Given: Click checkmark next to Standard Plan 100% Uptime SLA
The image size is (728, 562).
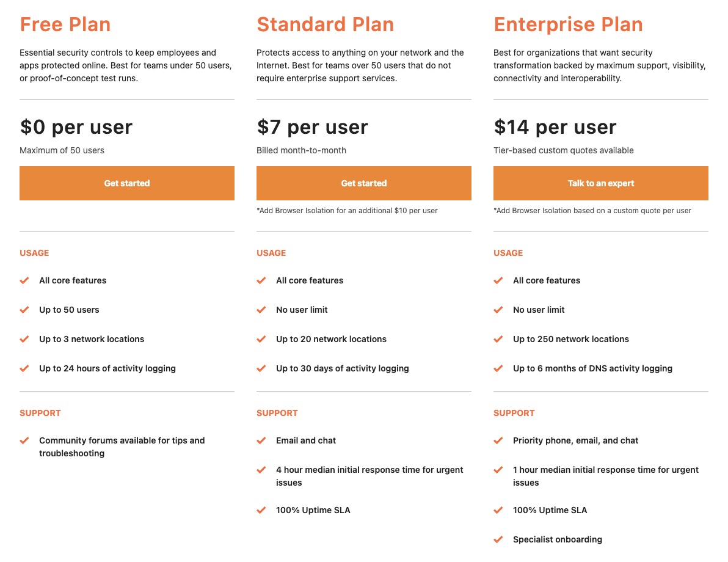Looking at the screenshot, I should point(261,510).
